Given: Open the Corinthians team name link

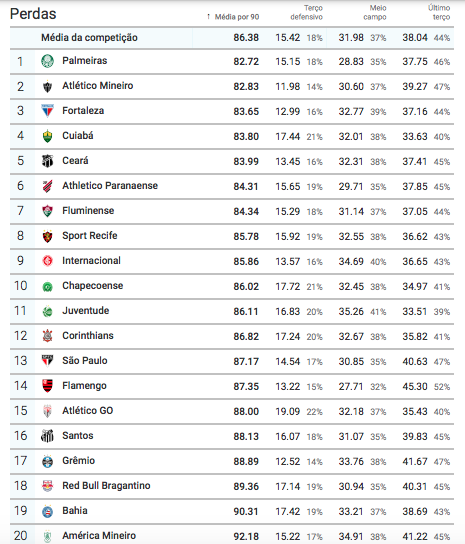Looking at the screenshot, I should coord(88,335).
